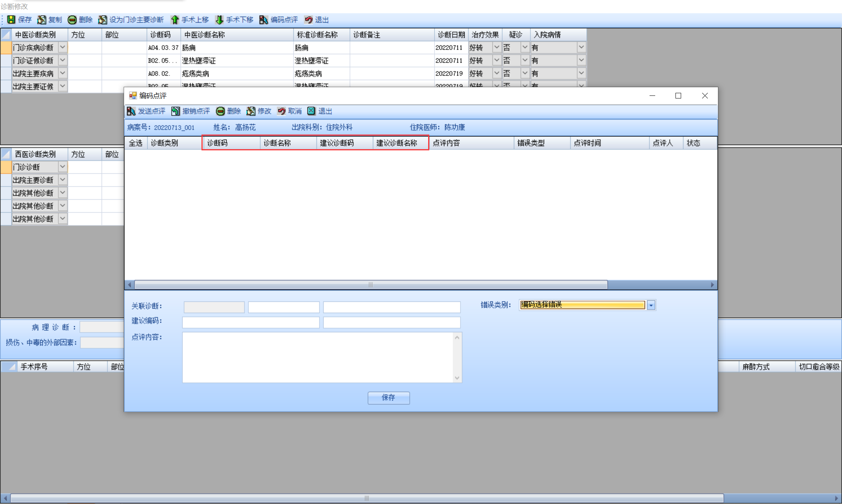Click the 点评时间 column header
This screenshot has height=504, width=842.
coord(587,143)
